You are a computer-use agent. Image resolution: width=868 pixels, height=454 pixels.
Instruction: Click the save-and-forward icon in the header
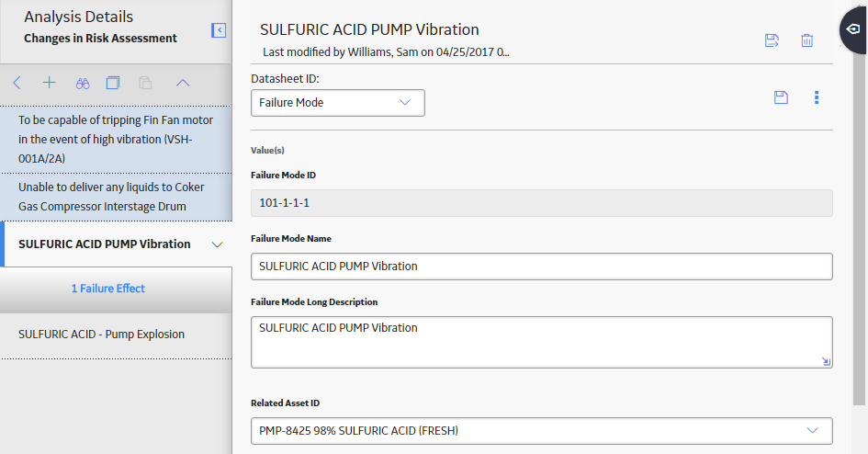772,40
